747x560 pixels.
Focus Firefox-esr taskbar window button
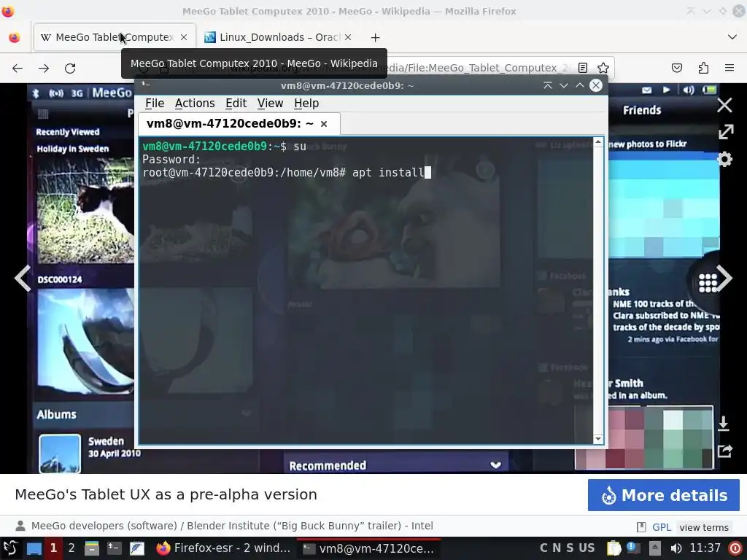(223, 548)
